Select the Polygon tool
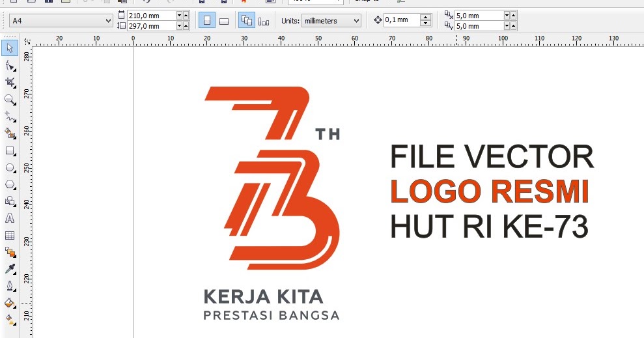Image resolution: width=644 pixels, height=338 pixels. coord(10,185)
